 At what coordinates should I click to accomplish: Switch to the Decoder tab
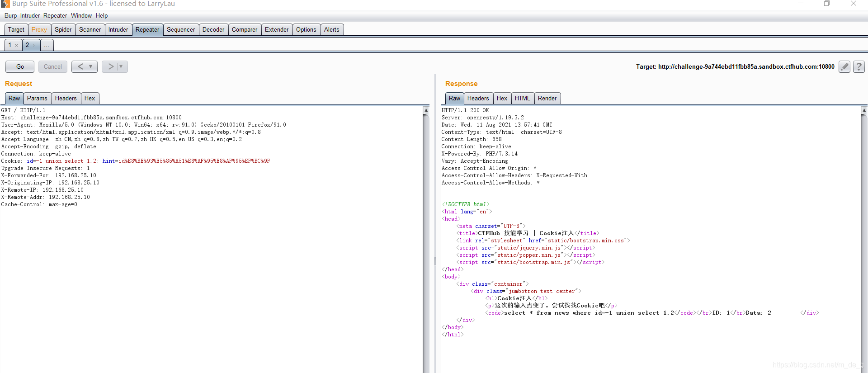(x=213, y=29)
